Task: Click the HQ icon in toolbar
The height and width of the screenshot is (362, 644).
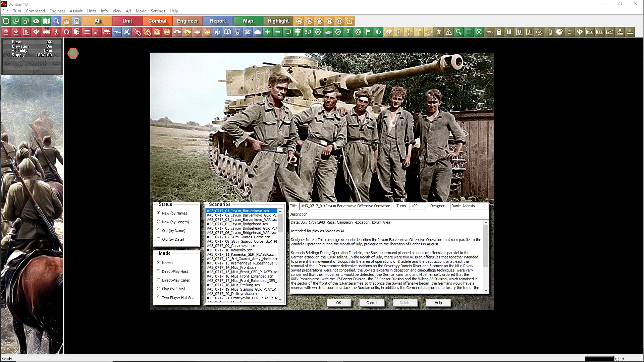Action: [590, 32]
